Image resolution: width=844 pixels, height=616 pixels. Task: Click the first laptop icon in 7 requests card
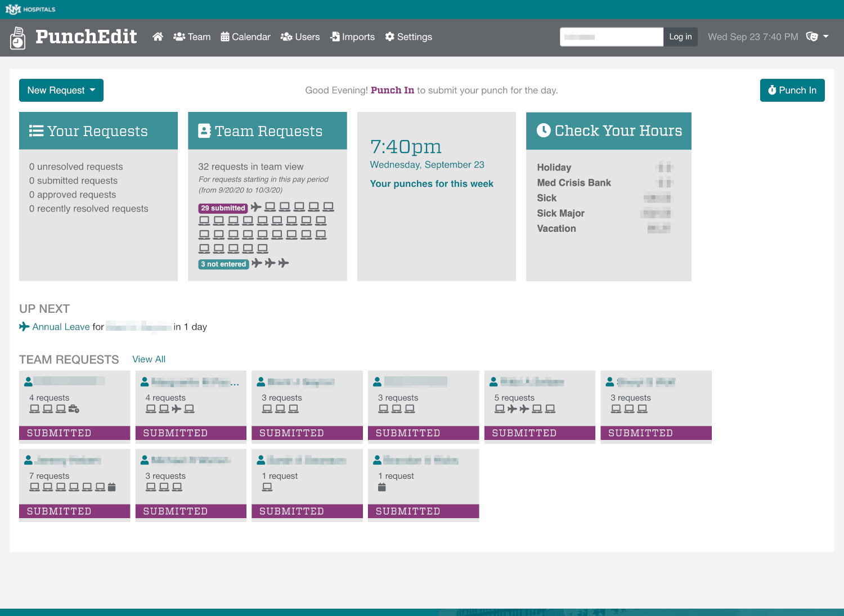[34, 487]
